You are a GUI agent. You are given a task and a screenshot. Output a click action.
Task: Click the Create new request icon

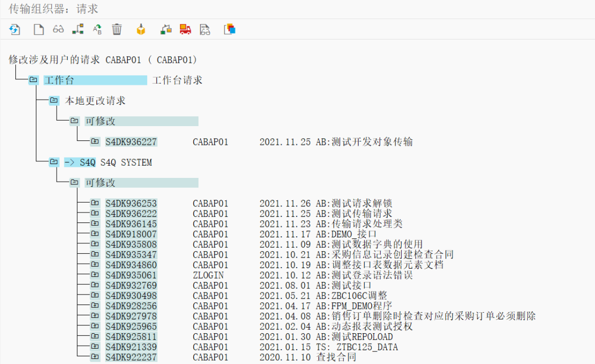pos(39,29)
